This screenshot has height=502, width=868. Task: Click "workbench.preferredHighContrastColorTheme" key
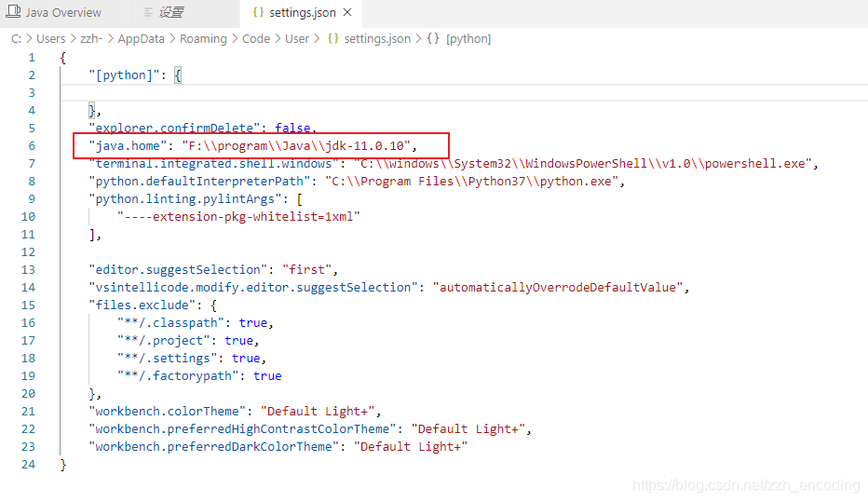(x=242, y=429)
